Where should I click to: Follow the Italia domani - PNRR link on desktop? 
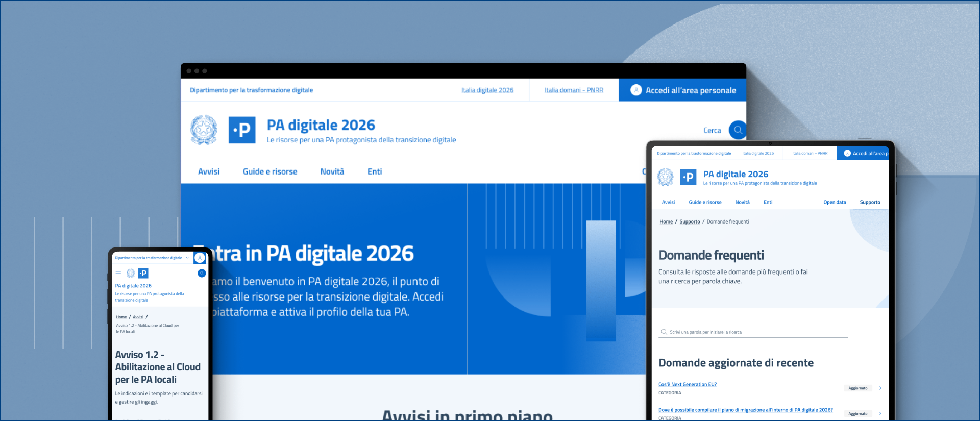574,90
